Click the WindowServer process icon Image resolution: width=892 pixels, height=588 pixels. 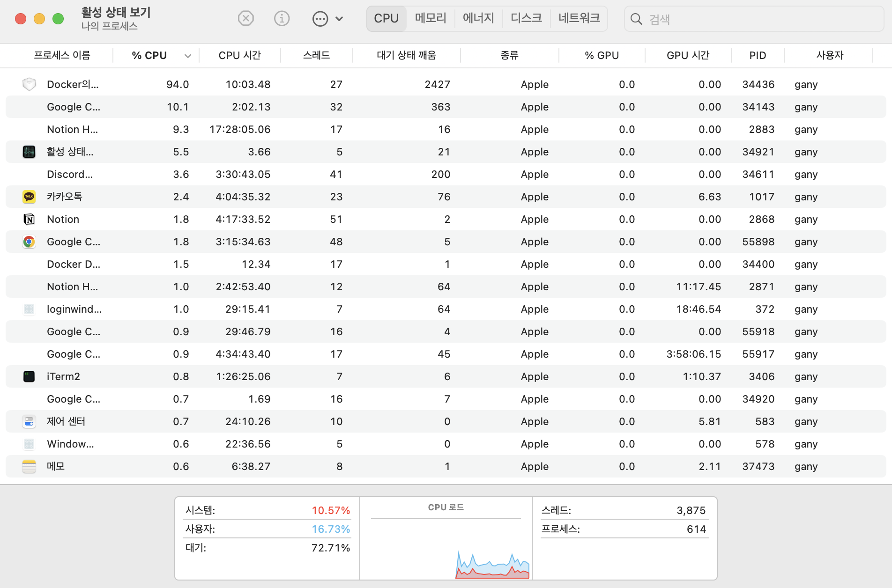(29, 444)
